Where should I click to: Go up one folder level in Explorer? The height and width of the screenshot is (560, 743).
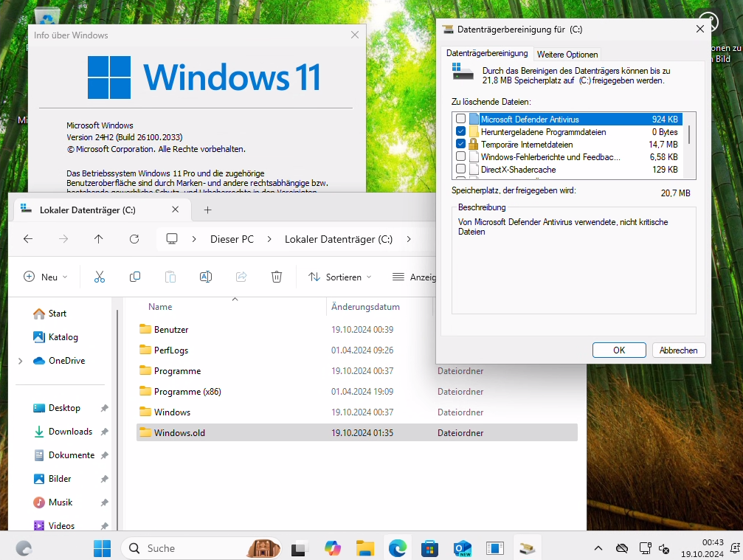point(99,239)
